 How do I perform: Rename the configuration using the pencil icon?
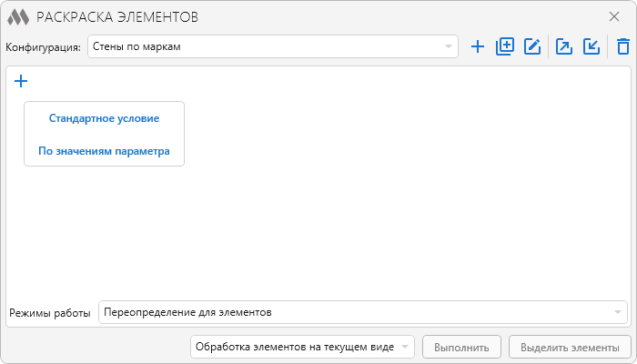coord(532,46)
